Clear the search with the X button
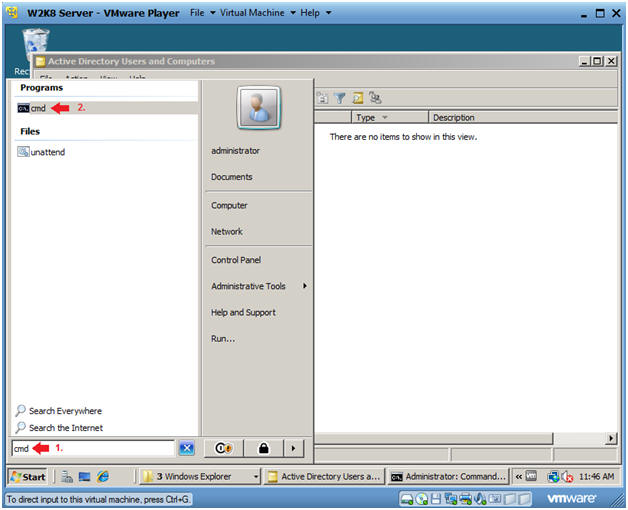628x510 pixels. tap(187, 448)
